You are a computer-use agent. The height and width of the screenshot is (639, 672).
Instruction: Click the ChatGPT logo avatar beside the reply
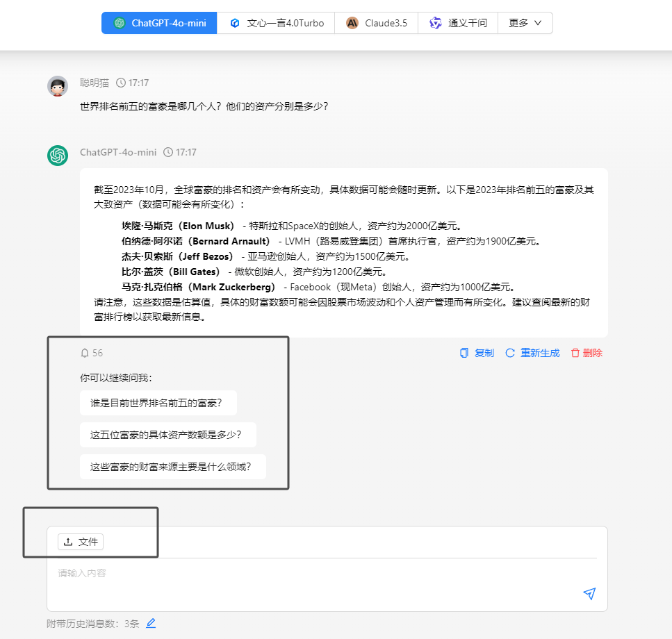point(58,156)
